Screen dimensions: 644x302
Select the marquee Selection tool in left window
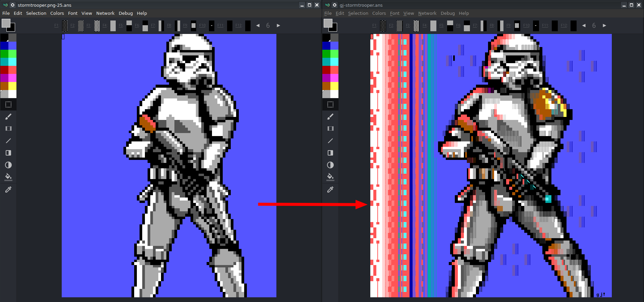[x=8, y=104]
